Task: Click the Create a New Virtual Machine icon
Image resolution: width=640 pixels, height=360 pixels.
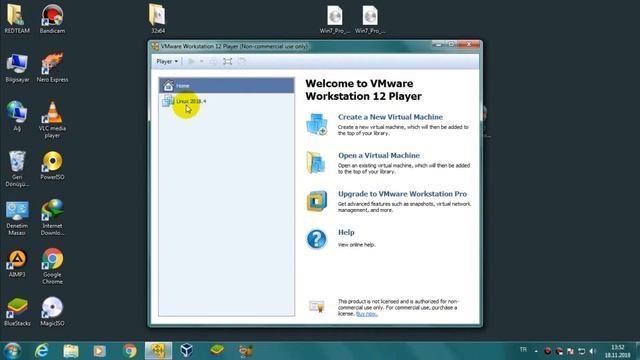Action: coord(317,124)
